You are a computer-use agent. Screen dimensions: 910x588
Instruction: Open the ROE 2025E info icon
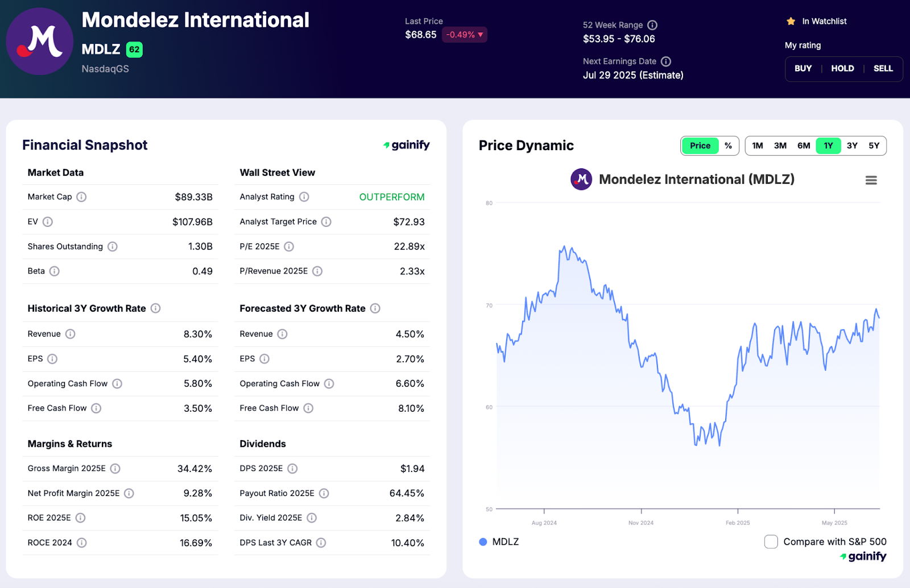point(80,517)
